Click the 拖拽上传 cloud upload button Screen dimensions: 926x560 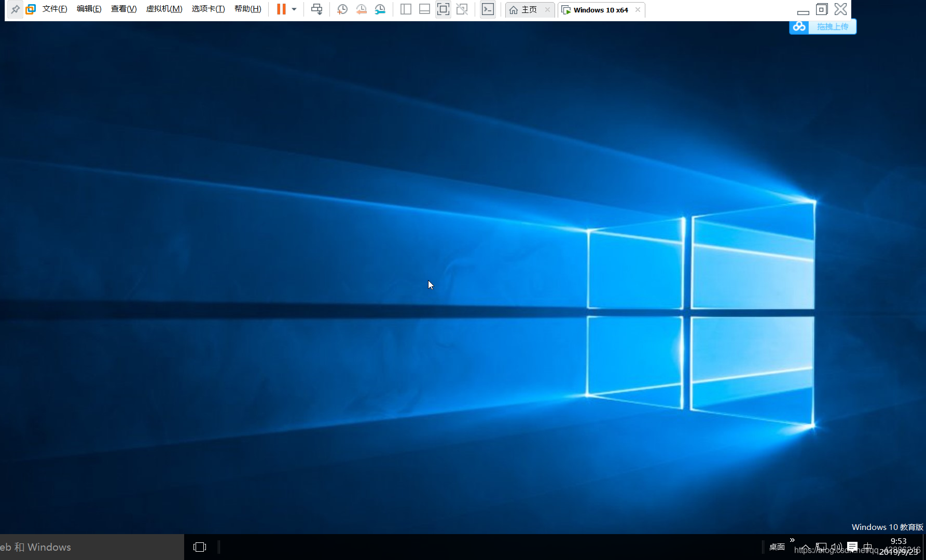pyautogui.click(x=823, y=26)
